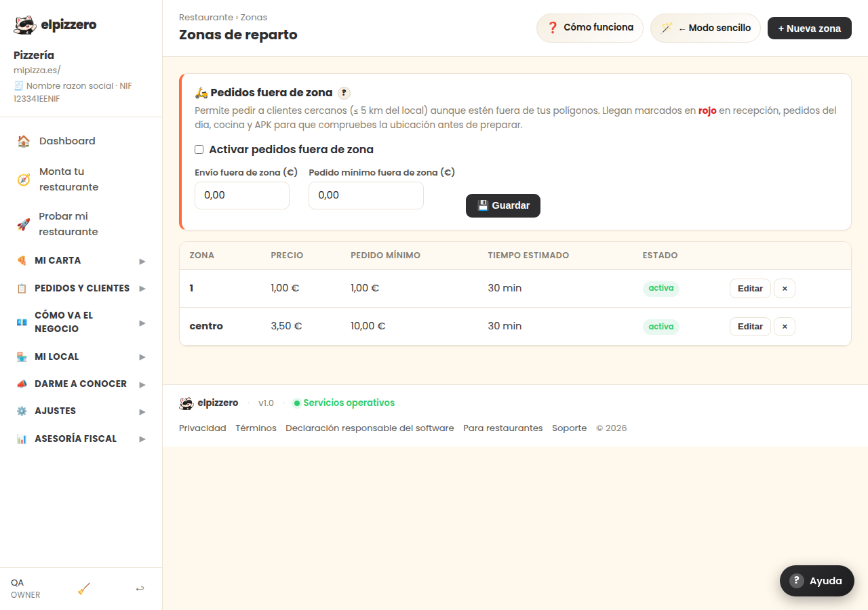
Task: Open Monta tu restaurante
Action: coord(81,180)
